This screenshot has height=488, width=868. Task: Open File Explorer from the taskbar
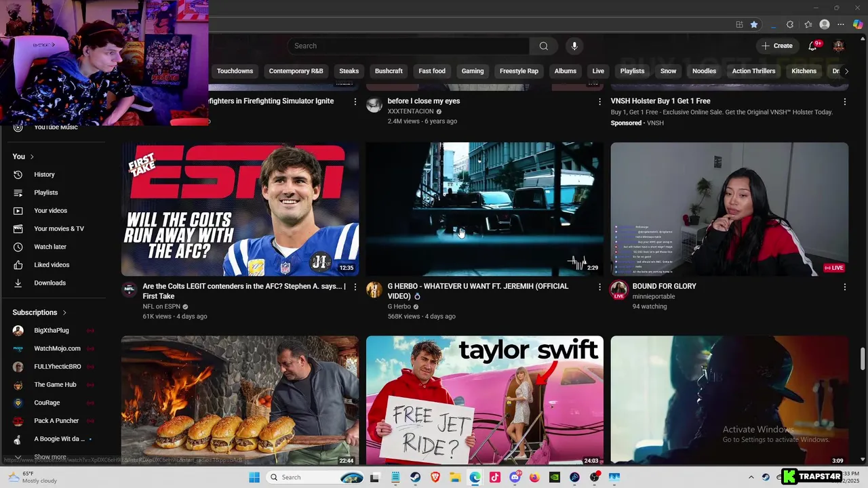click(455, 477)
